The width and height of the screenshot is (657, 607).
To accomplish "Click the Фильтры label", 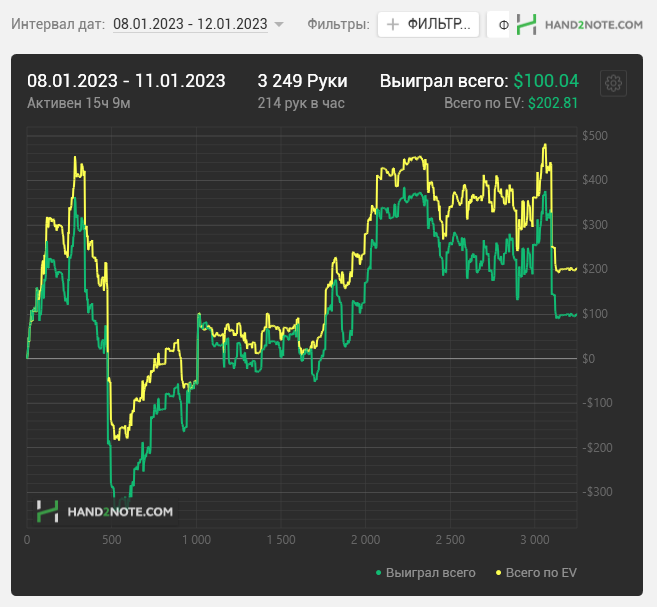I will [x=339, y=24].
